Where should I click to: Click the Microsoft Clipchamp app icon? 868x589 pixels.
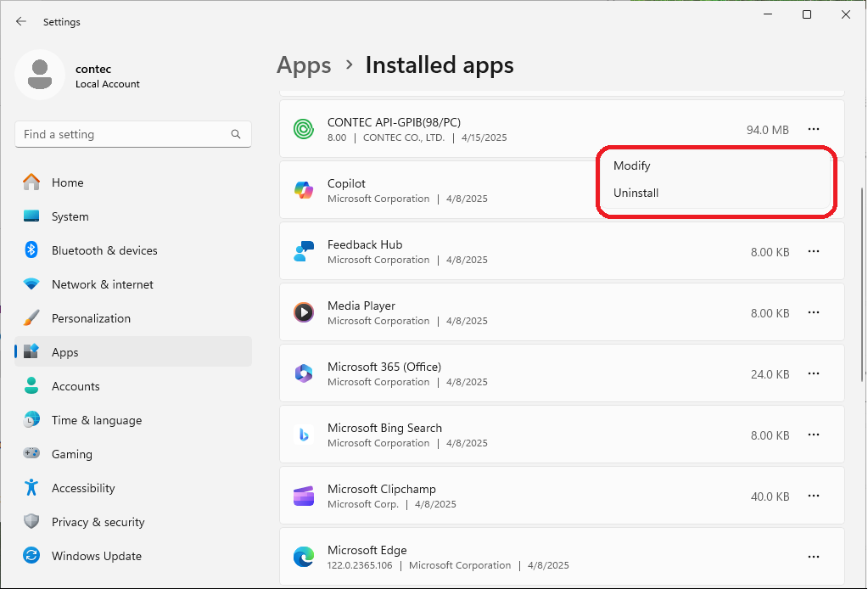coord(304,496)
